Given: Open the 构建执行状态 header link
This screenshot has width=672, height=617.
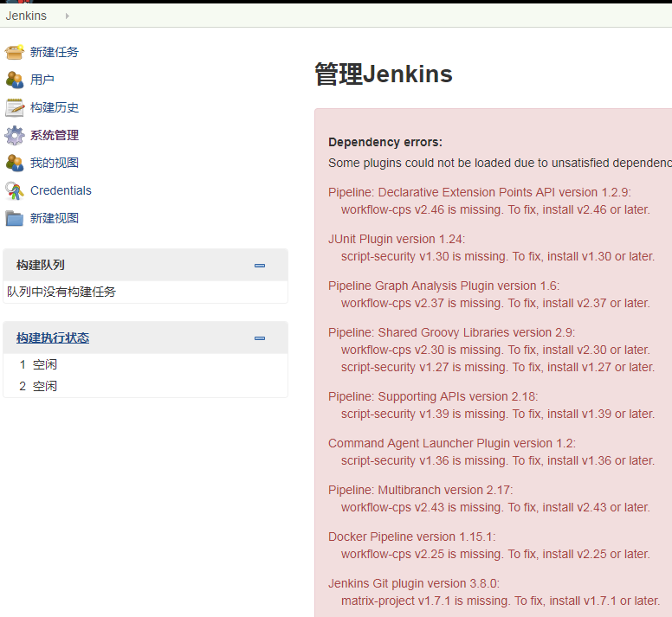Looking at the screenshot, I should pyautogui.click(x=53, y=337).
